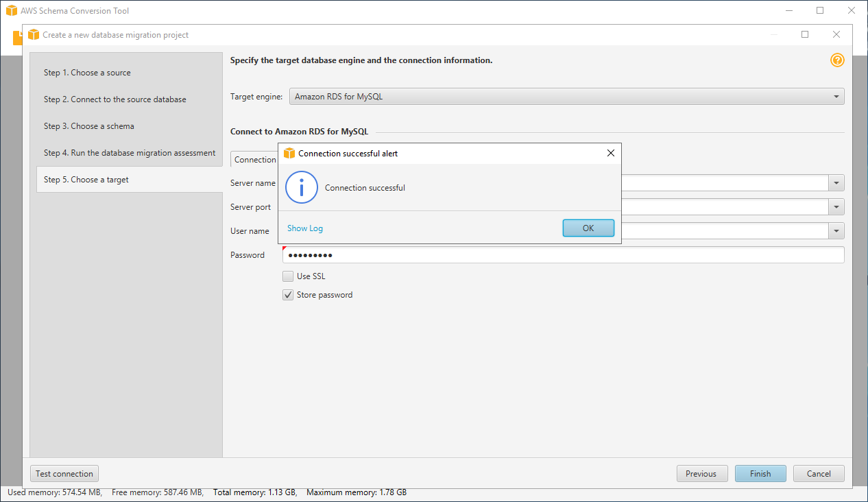868x502 pixels.
Task: Click the wizard dialog's orange cube icon
Action: 34,34
